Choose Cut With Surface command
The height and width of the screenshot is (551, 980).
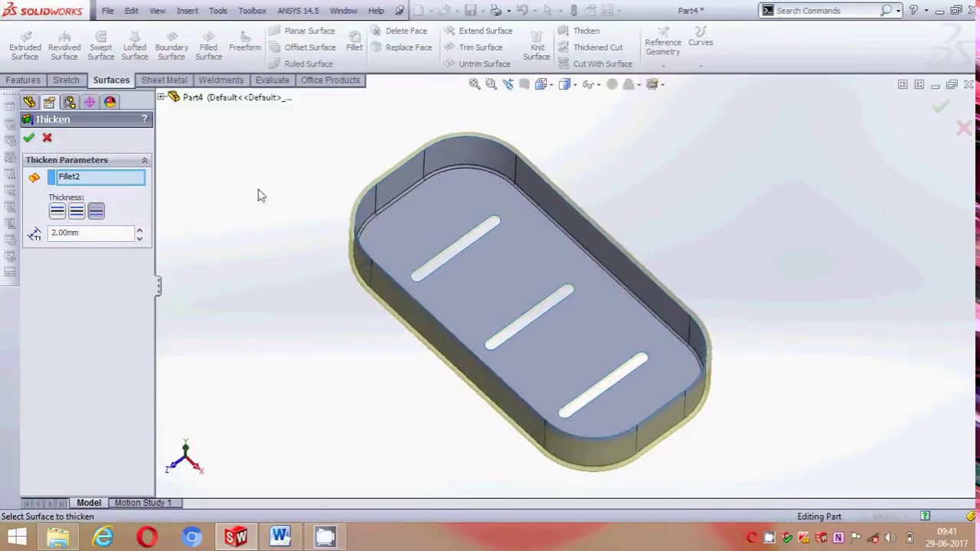(x=595, y=64)
